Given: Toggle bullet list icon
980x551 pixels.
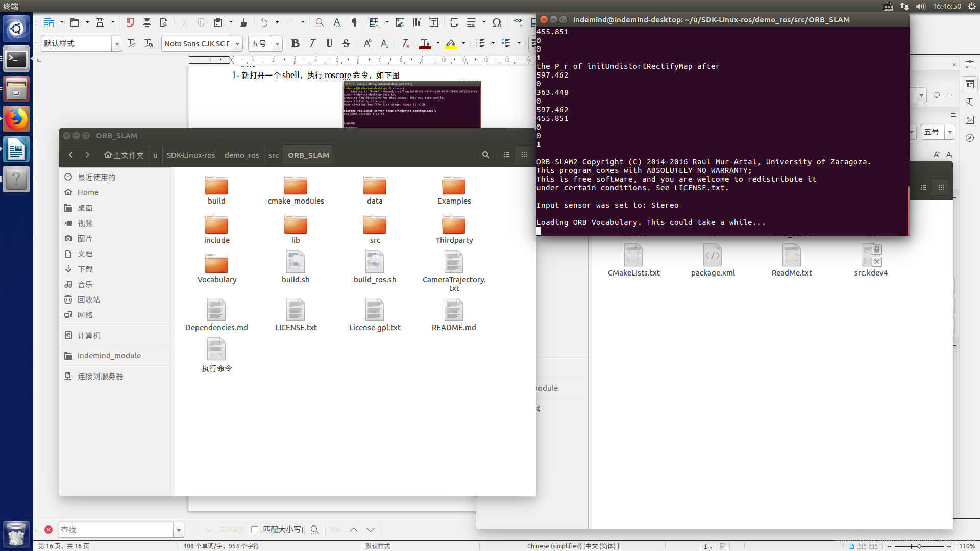Looking at the screenshot, I should (x=480, y=44).
